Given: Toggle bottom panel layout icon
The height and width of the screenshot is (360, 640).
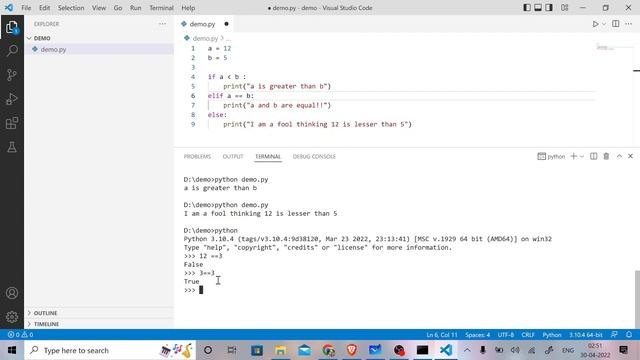Looking at the screenshot, I should tap(538, 8).
